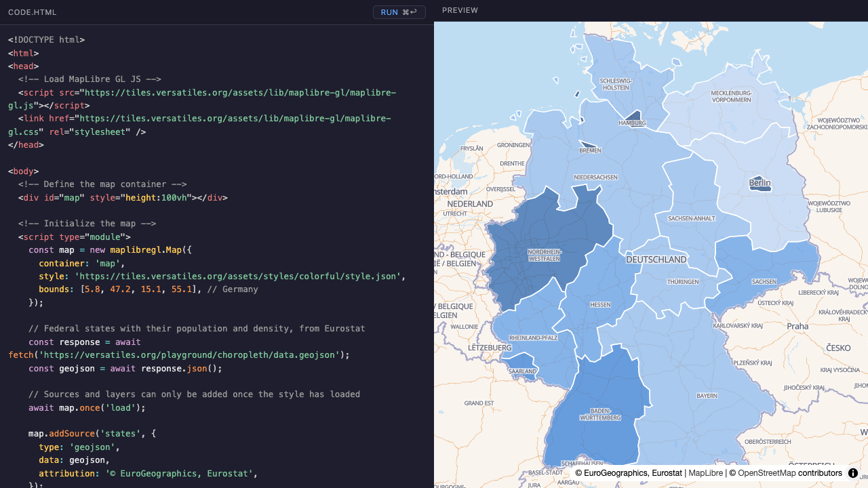Click the "await map.once('load')" line
The width and height of the screenshot is (868, 488).
pyautogui.click(x=87, y=408)
